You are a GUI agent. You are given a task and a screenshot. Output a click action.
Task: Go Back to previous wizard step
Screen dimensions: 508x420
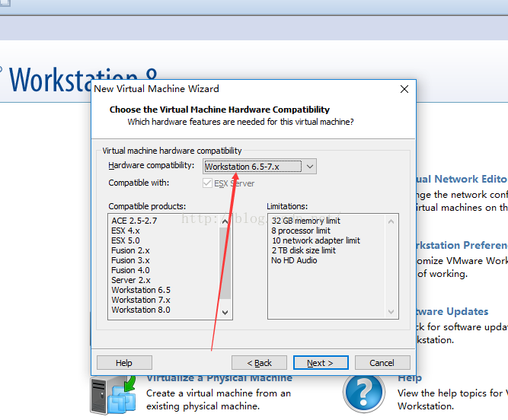point(259,363)
